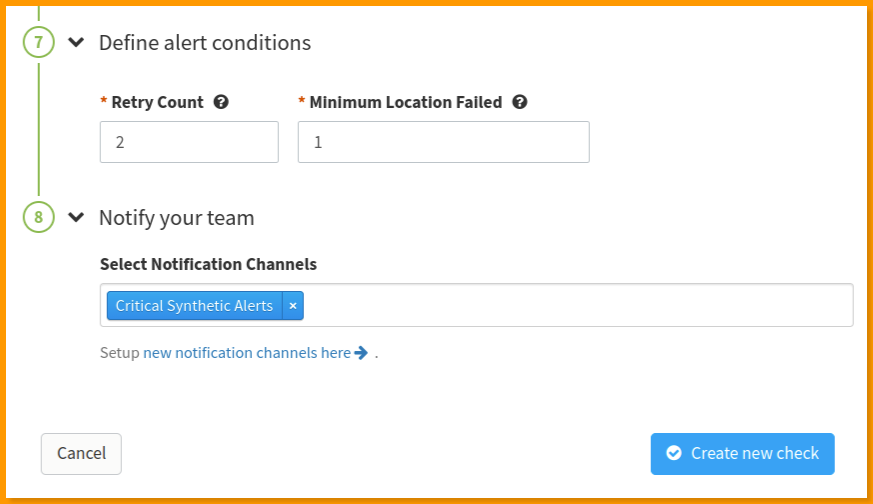Screen dimensions: 873x504
Task: Open the notification channels selector empty area
Action: [x=578, y=305]
